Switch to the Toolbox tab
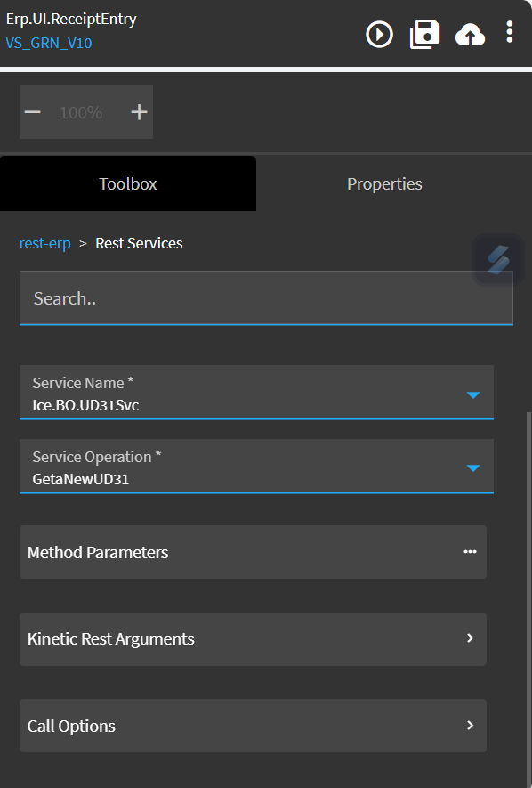This screenshot has height=788, width=532. click(128, 183)
